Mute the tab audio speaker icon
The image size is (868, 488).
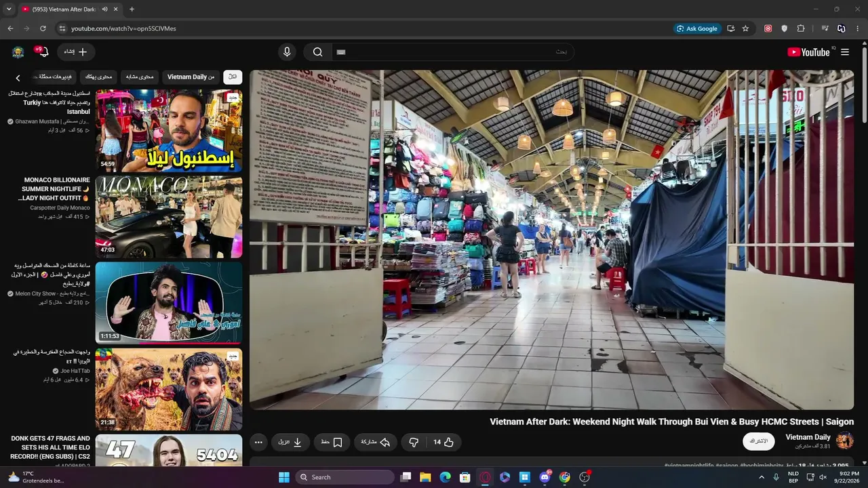coord(104,9)
